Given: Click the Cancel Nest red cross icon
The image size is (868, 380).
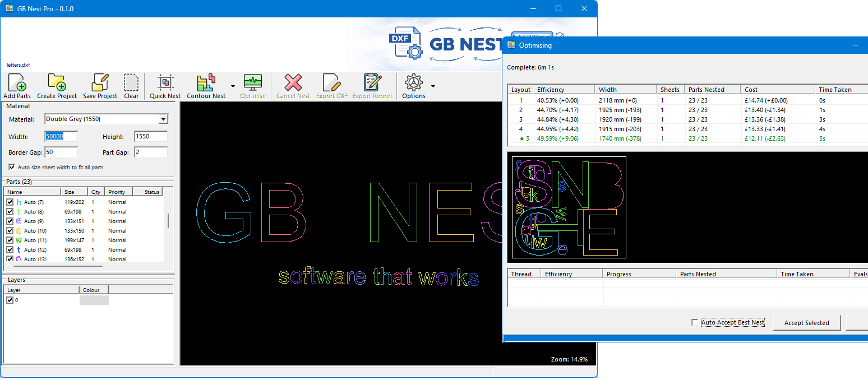Looking at the screenshot, I should (293, 83).
